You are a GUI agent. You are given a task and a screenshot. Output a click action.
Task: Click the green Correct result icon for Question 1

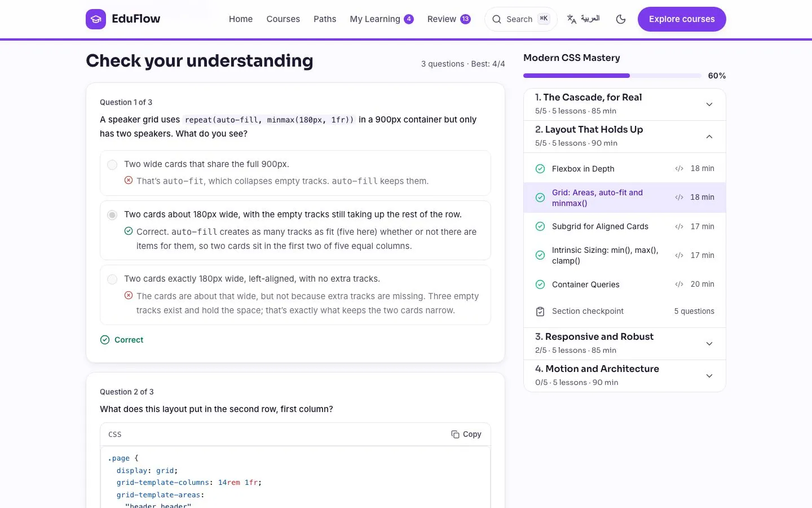pyautogui.click(x=105, y=340)
